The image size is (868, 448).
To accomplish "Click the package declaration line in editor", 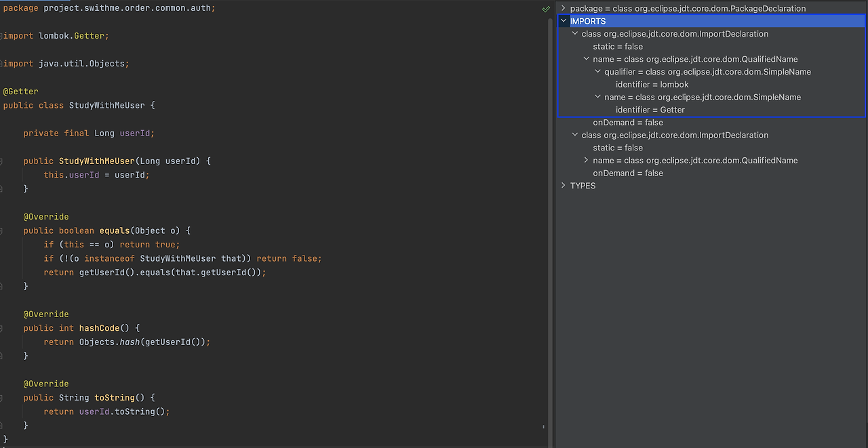I will pyautogui.click(x=108, y=8).
